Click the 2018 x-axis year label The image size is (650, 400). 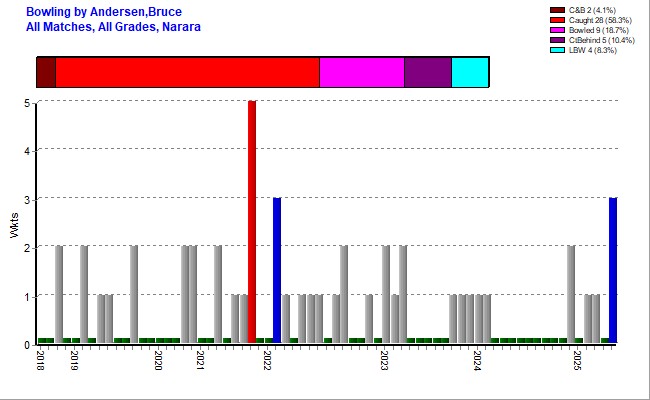pos(40,360)
